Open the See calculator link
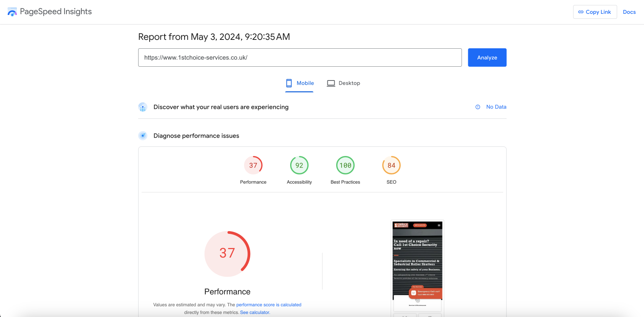 click(x=255, y=312)
